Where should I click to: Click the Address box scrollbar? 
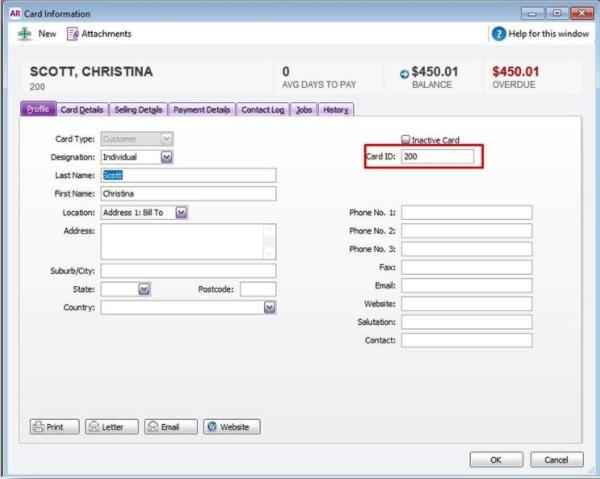click(x=269, y=241)
